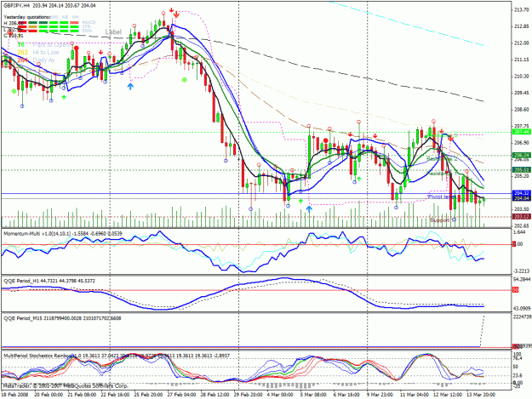
Task: Click the small green up arrow near 20 Feb lows
Action: (64, 97)
